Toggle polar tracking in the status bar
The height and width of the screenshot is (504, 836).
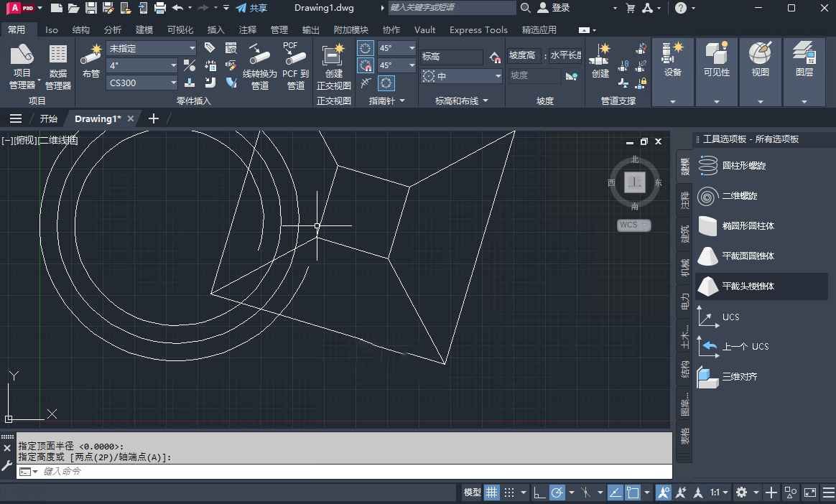coord(557,493)
